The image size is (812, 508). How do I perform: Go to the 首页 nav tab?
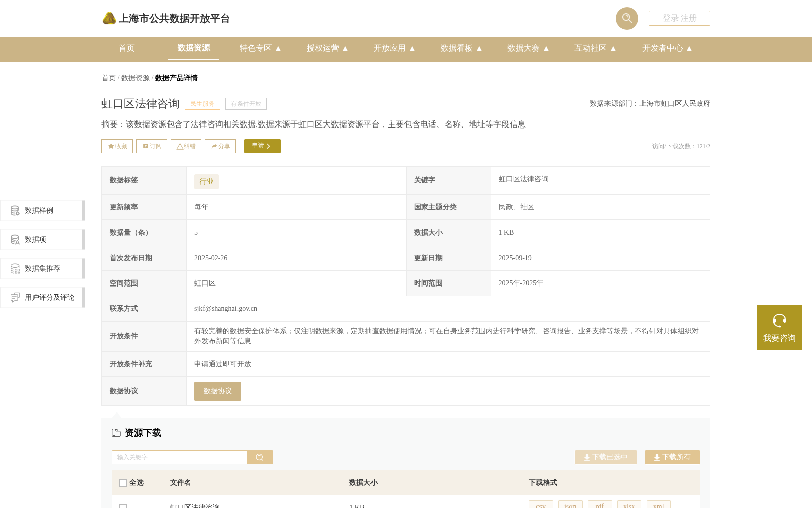click(127, 48)
